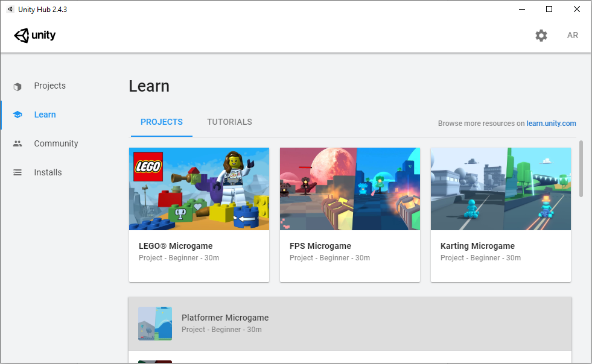Click the vertical scrollbar in project list
592x364 pixels.
[x=581, y=169]
